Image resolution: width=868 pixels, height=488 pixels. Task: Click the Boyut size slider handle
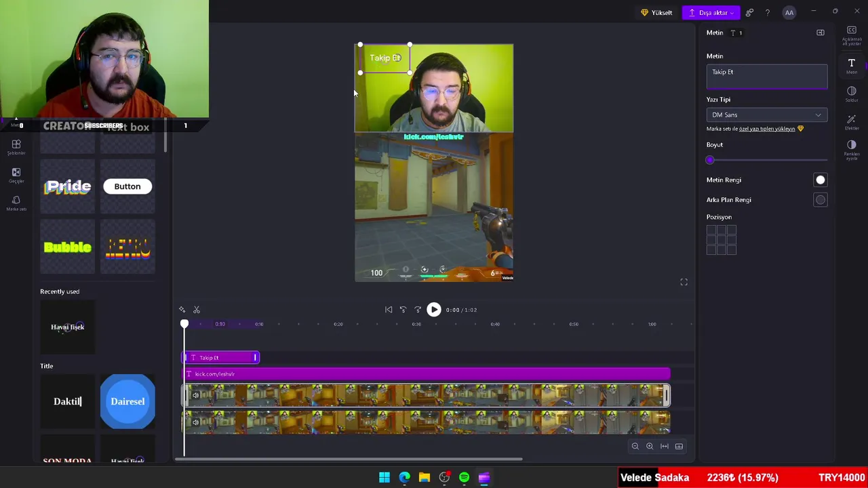click(710, 160)
